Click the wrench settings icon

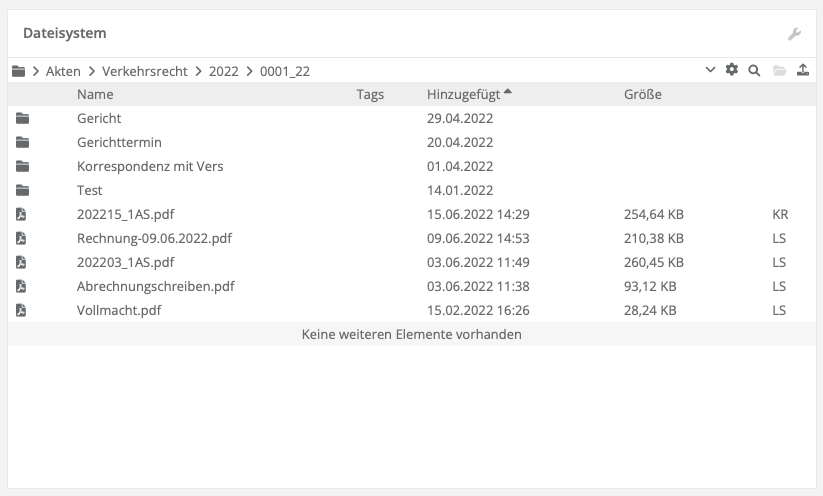795,34
